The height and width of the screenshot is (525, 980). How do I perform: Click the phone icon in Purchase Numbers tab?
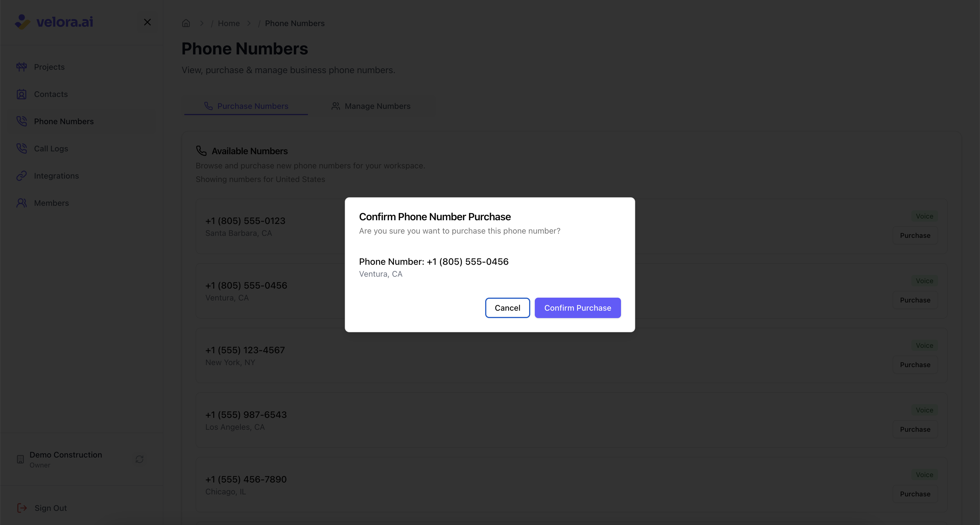click(208, 106)
